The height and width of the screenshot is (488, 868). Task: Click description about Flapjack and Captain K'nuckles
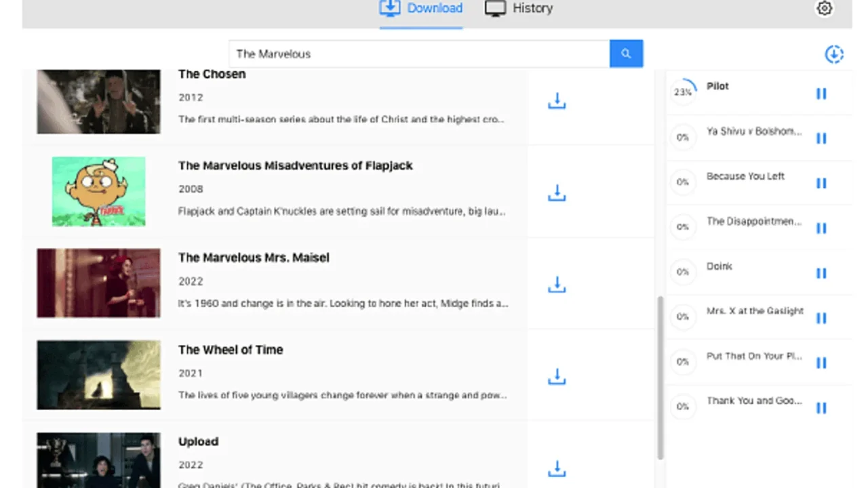[x=342, y=211]
